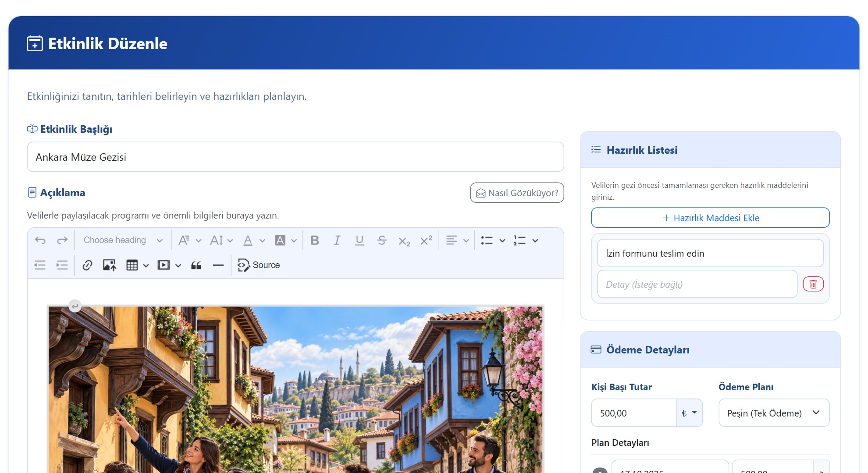Click Hazırlık Maddesi Ekle button

(x=710, y=218)
